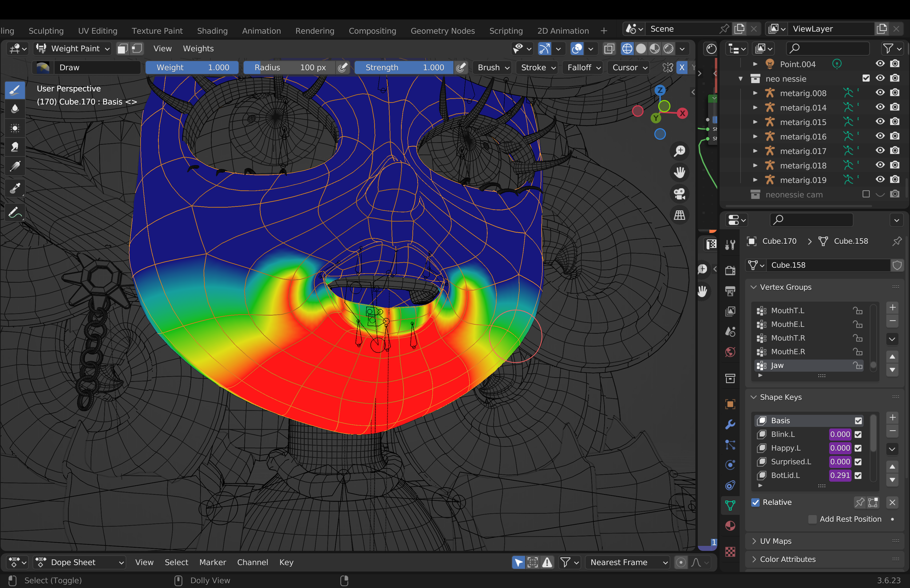Add a new vertex group
The height and width of the screenshot is (588, 910).
pos(892,308)
